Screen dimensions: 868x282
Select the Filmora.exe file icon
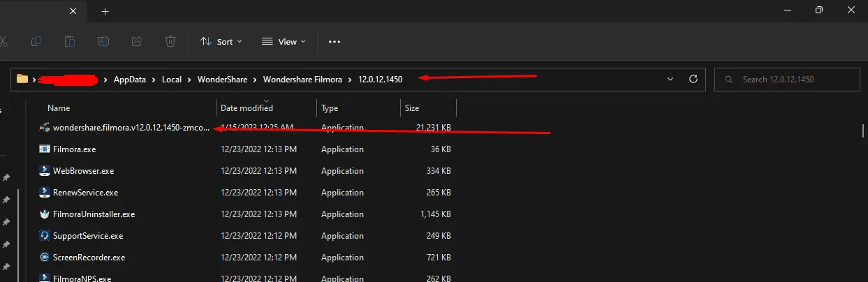pos(45,149)
